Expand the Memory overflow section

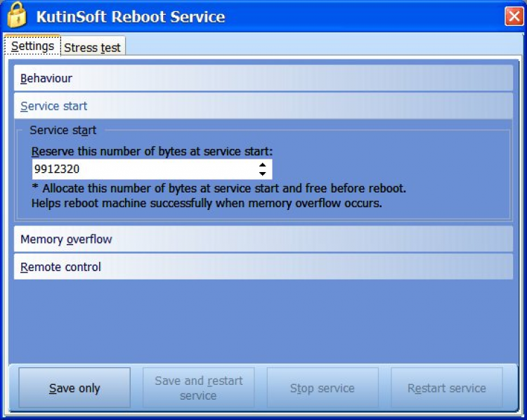tap(263, 239)
